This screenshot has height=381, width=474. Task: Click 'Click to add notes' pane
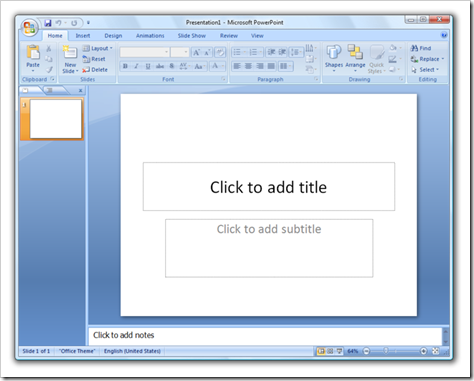[x=265, y=335]
